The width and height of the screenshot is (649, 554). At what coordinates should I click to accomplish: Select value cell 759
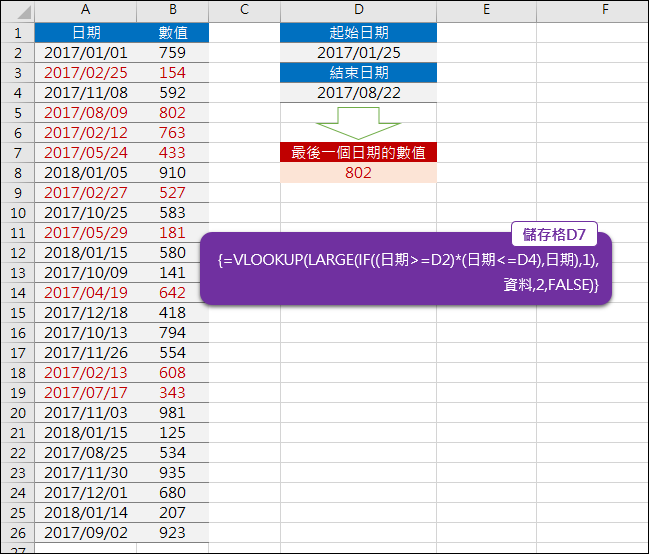[x=173, y=53]
